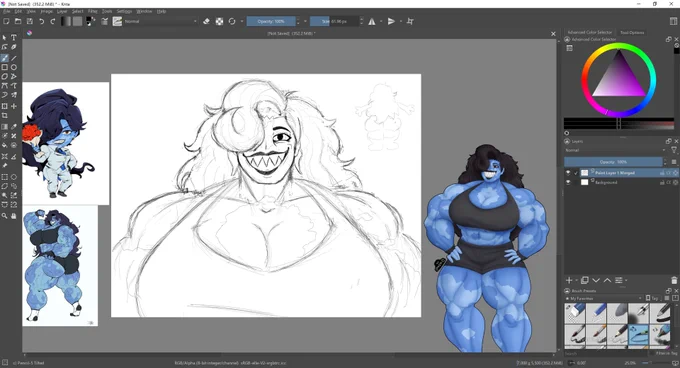Image resolution: width=680 pixels, height=368 pixels.
Task: Open the Settings menu
Action: 124,11
